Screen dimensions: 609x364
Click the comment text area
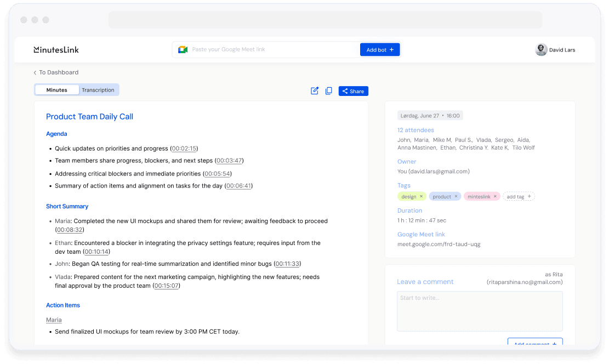(x=480, y=311)
